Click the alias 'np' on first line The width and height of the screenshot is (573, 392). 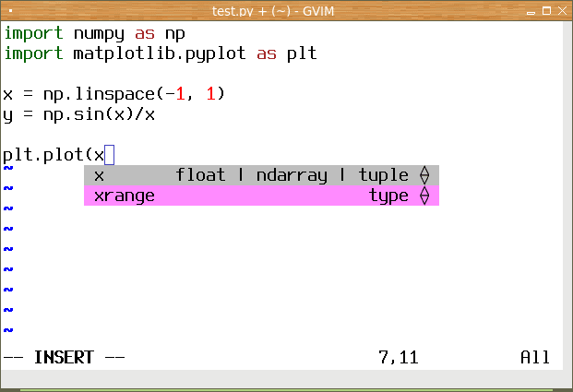point(175,35)
